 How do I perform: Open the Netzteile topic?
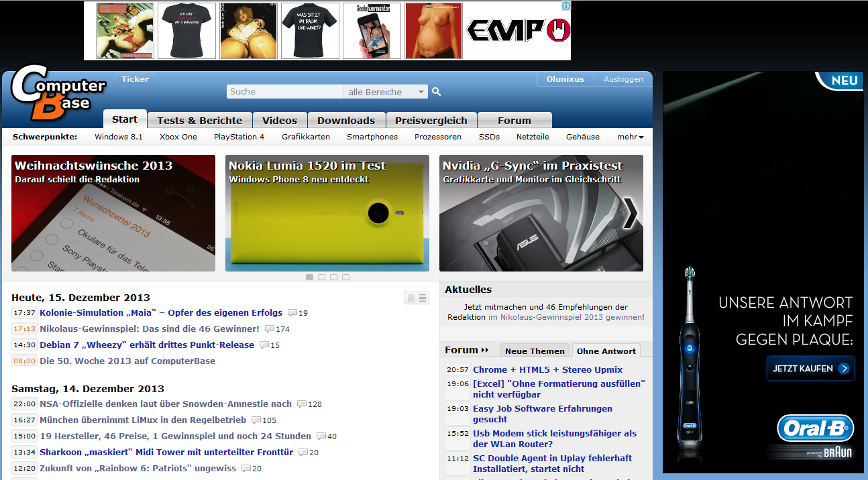click(533, 137)
